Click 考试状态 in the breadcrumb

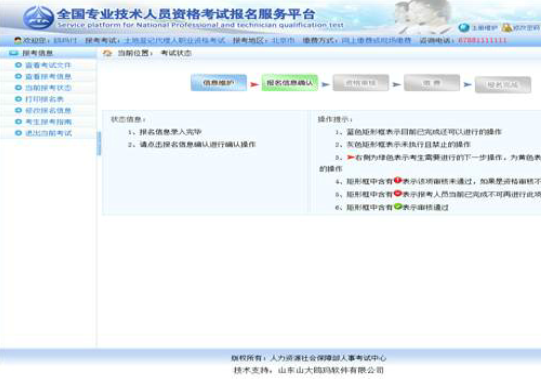coord(176,53)
